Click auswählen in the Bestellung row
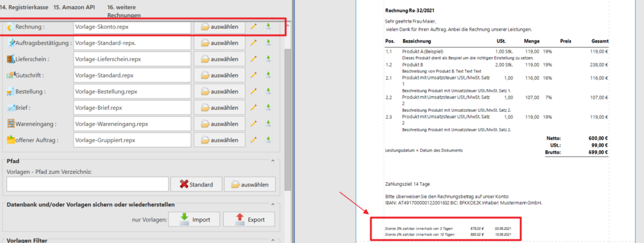The height and width of the screenshot is (243, 644). (219, 92)
